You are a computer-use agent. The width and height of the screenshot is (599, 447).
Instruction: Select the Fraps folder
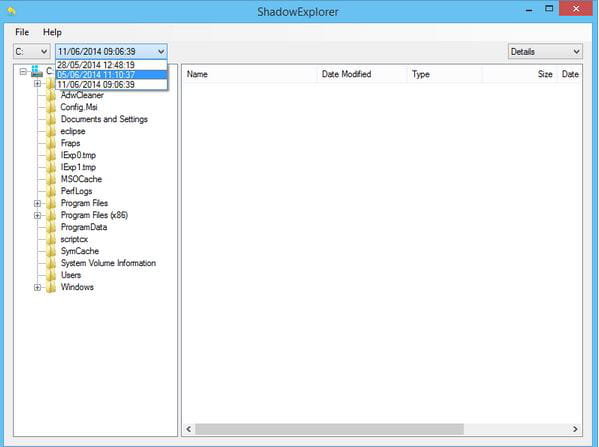[70, 143]
